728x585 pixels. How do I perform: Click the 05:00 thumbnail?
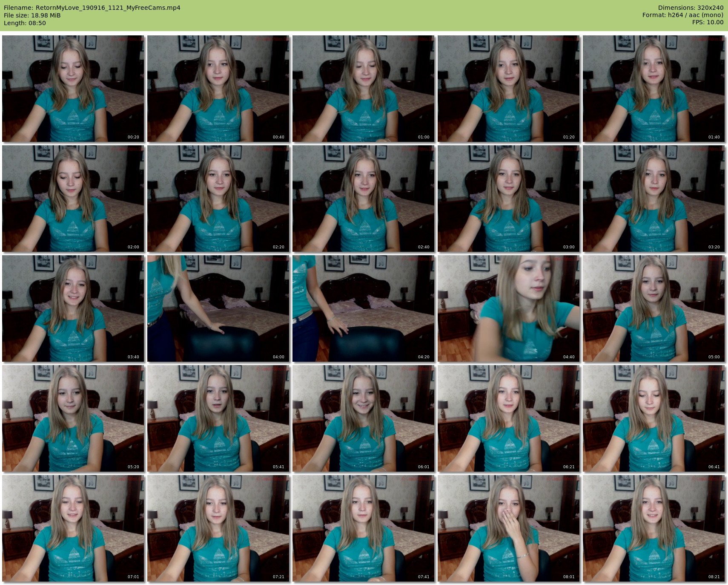click(653, 308)
